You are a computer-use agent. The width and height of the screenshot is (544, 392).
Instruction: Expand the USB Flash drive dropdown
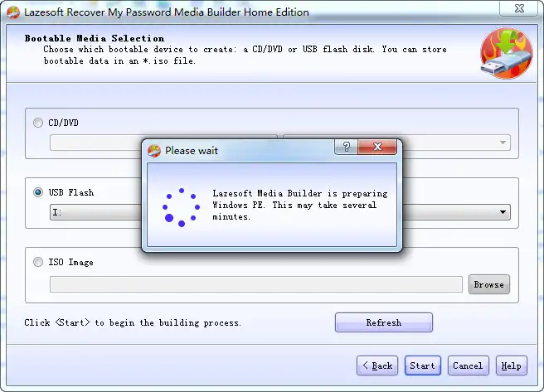pos(503,212)
